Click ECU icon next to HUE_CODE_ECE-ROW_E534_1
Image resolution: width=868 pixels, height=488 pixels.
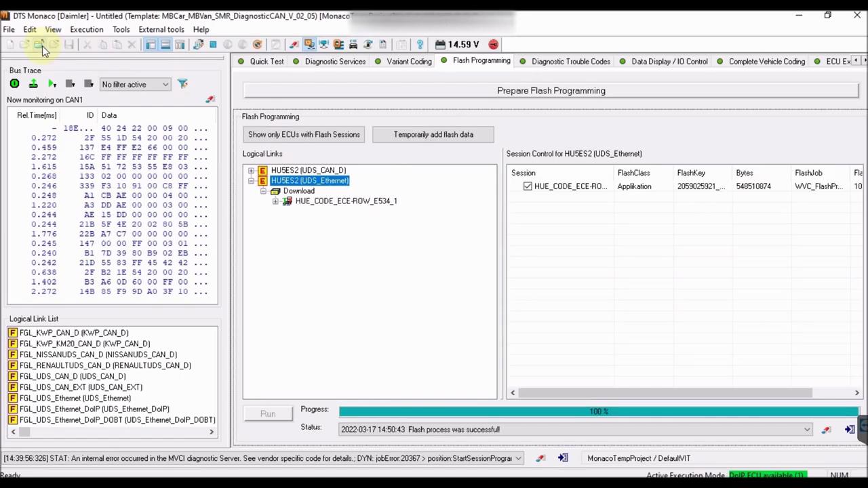pyautogui.click(x=287, y=201)
